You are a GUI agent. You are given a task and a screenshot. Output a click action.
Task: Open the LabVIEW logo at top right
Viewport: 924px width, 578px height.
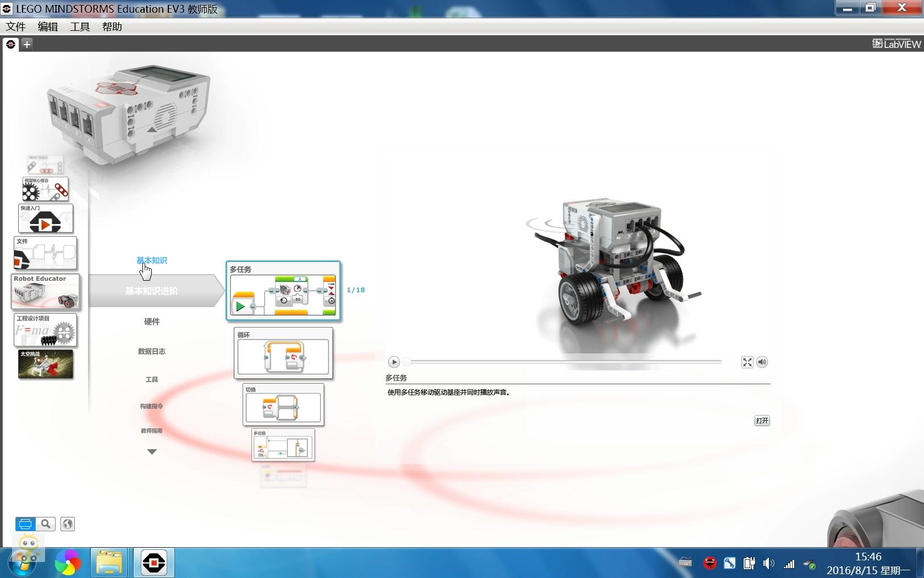click(x=895, y=43)
